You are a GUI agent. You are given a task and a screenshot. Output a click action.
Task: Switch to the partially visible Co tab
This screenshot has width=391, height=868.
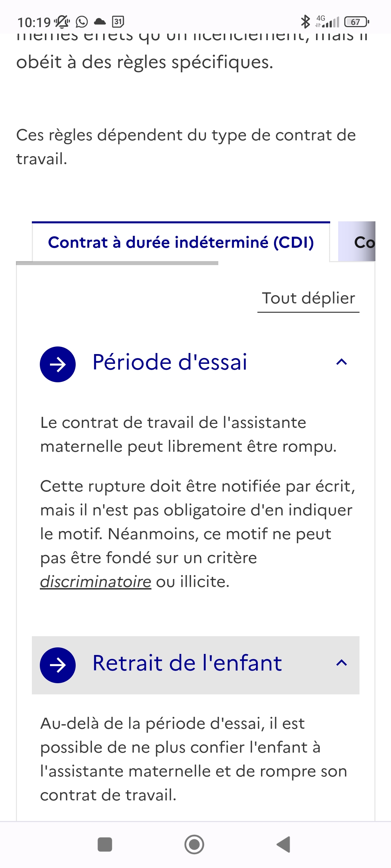357,242
